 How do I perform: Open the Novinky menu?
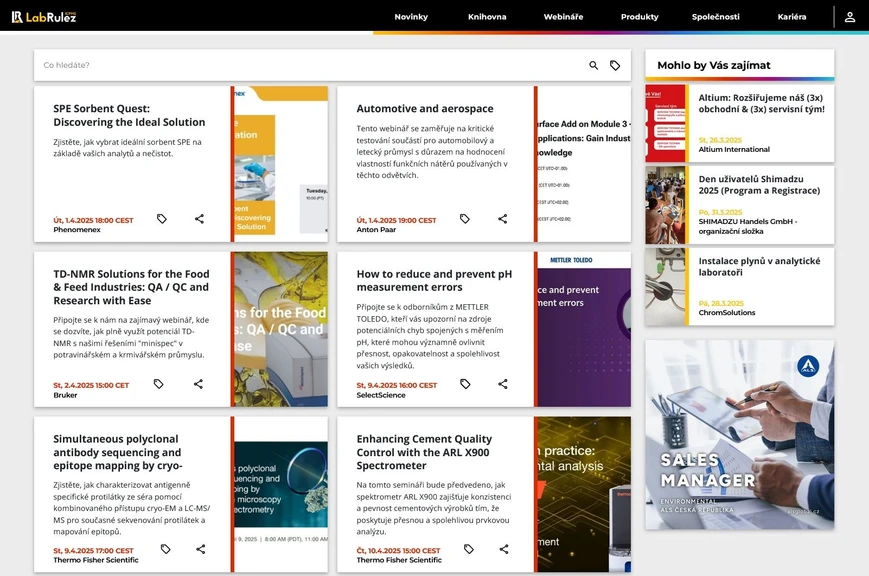411,16
